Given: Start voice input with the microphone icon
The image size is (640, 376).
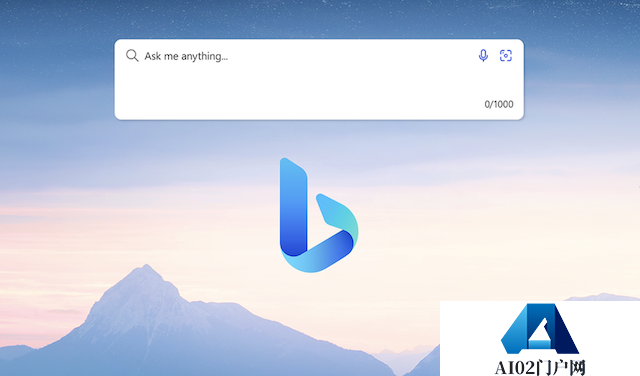Looking at the screenshot, I should [483, 55].
